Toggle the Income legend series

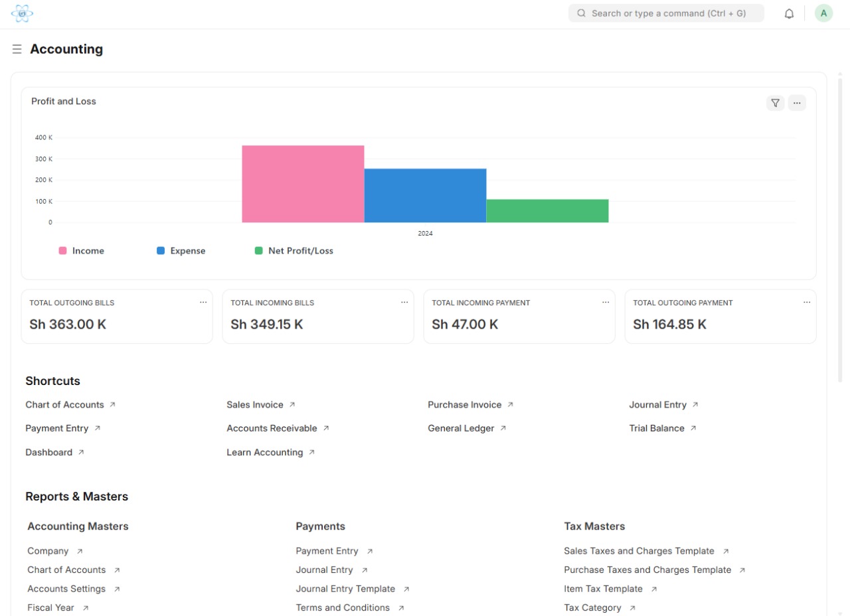click(x=81, y=251)
